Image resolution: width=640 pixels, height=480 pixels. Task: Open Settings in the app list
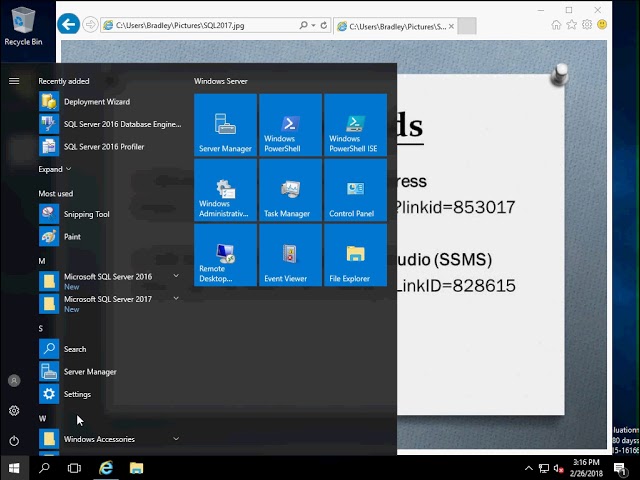pos(110,394)
